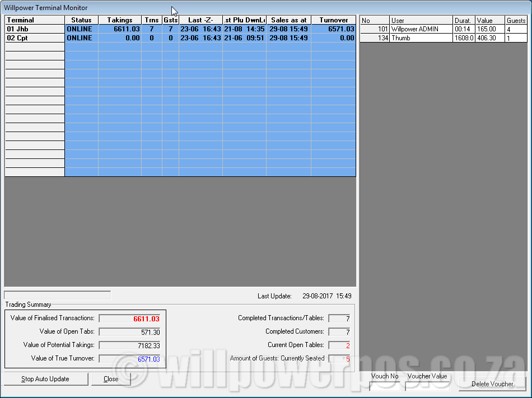This screenshot has width=532, height=398.
Task: Click the Status column header
Action: (81, 20)
